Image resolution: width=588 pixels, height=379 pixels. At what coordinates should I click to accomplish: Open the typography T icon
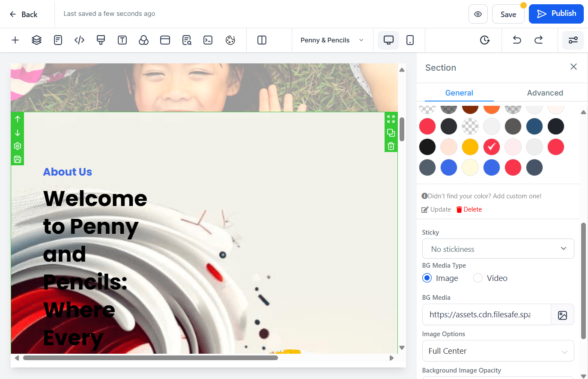click(122, 40)
